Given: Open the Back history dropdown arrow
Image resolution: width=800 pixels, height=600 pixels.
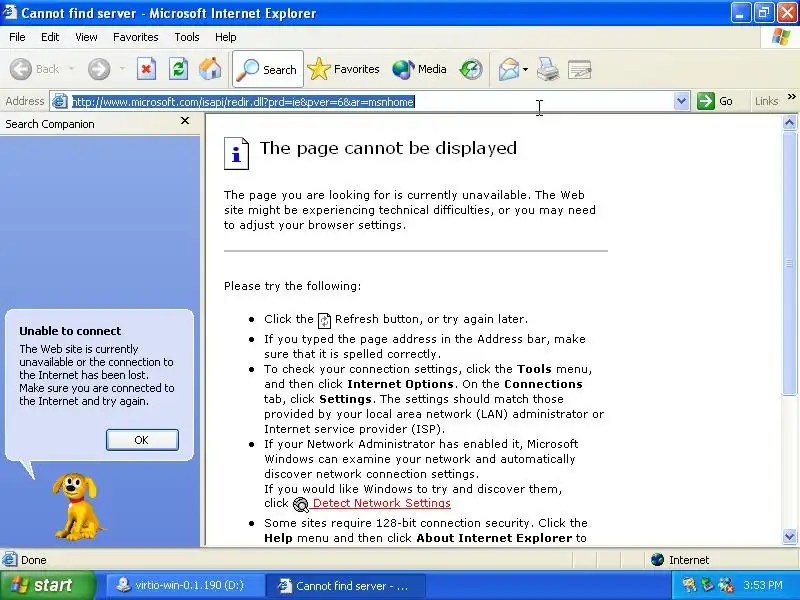Looking at the screenshot, I should pyautogui.click(x=71, y=69).
